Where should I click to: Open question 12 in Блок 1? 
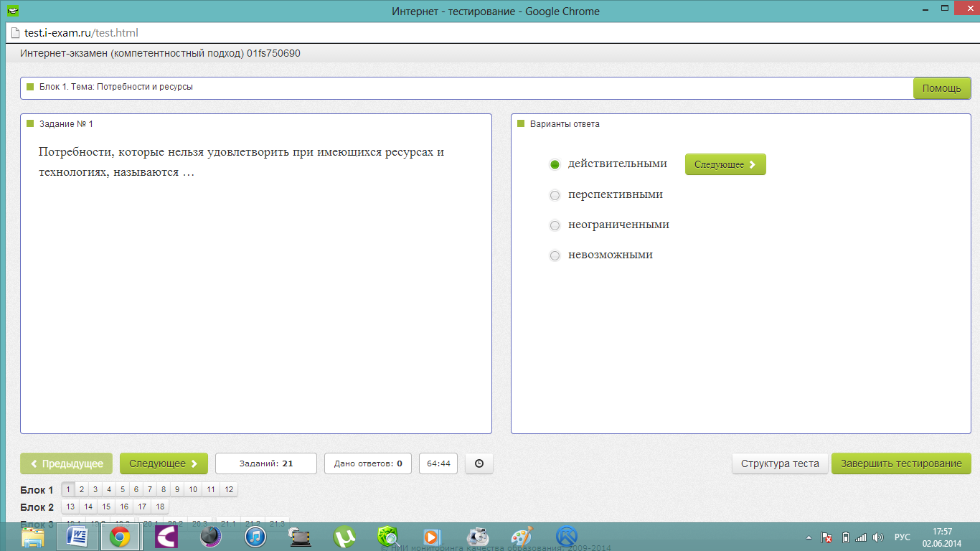(229, 489)
